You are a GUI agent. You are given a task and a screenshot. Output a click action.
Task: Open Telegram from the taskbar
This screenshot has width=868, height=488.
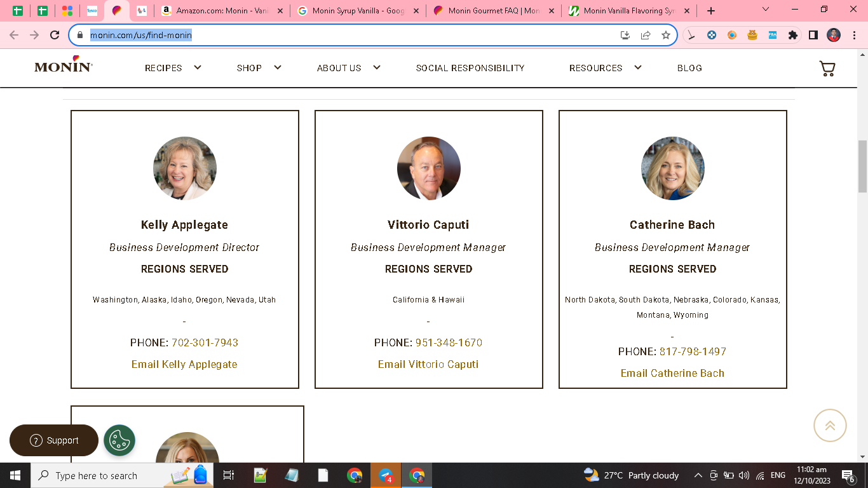[386, 475]
